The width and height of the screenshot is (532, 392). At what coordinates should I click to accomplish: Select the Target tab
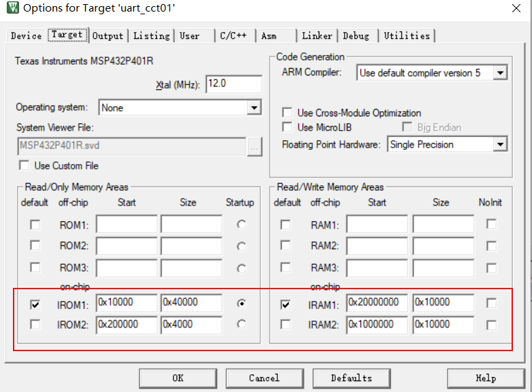tap(67, 35)
